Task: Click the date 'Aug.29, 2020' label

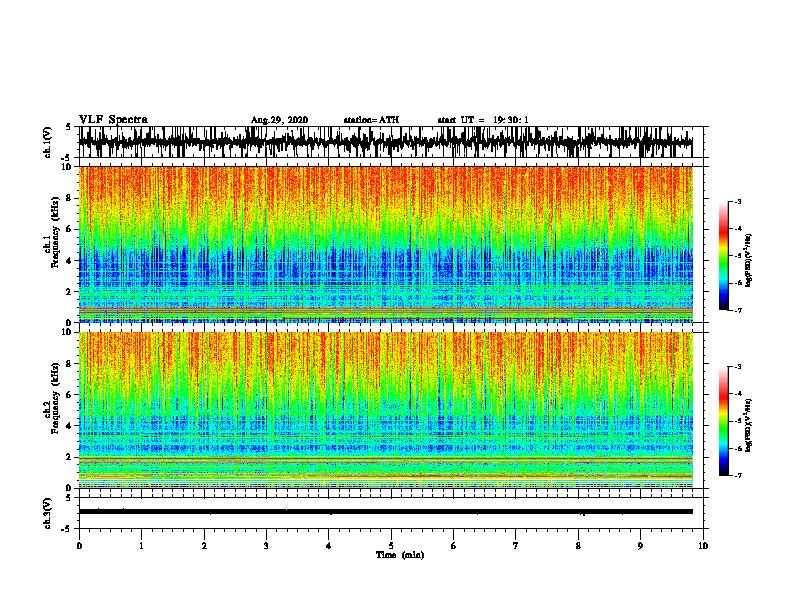Action: (x=279, y=120)
